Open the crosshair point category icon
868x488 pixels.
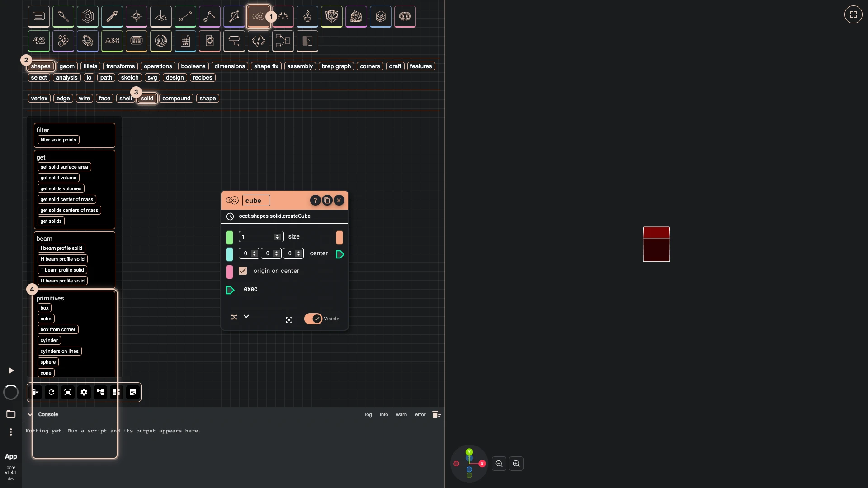coord(137,17)
